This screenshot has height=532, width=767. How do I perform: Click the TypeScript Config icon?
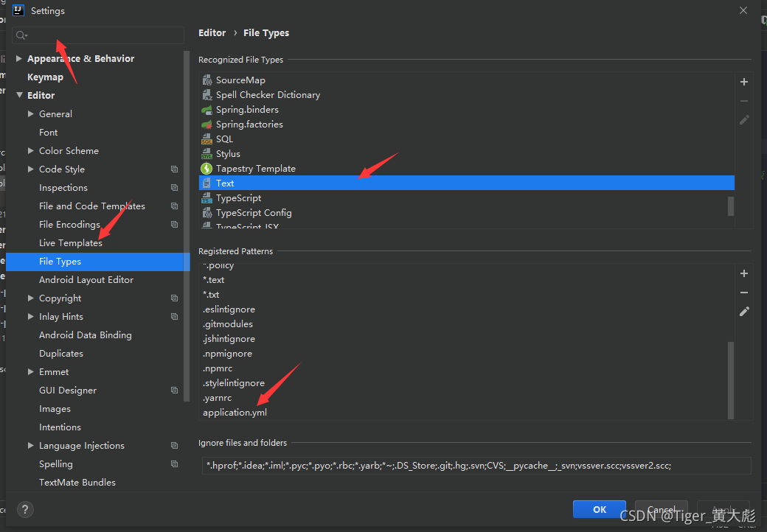(x=207, y=212)
